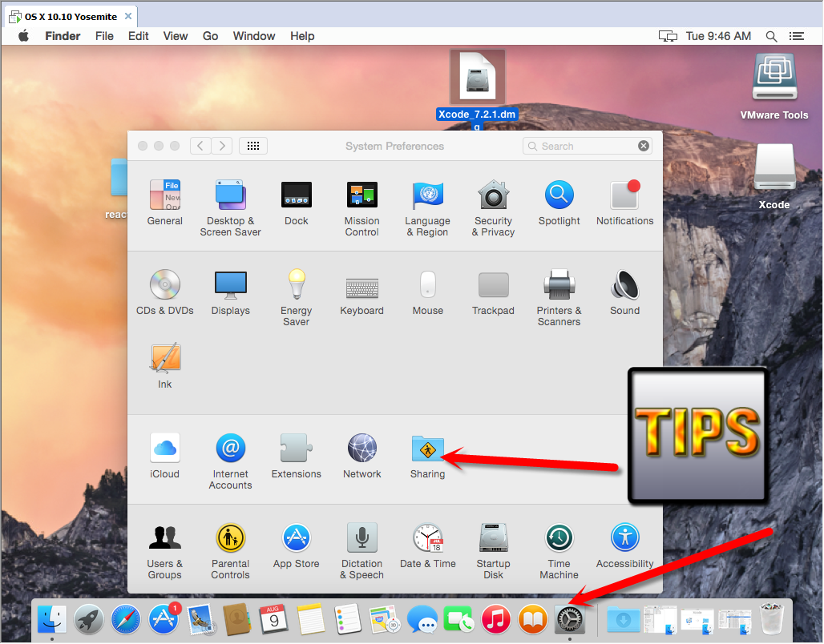Viewport: 824px width, 644px height.
Task: Open Language & Region preferences
Action: point(427,195)
